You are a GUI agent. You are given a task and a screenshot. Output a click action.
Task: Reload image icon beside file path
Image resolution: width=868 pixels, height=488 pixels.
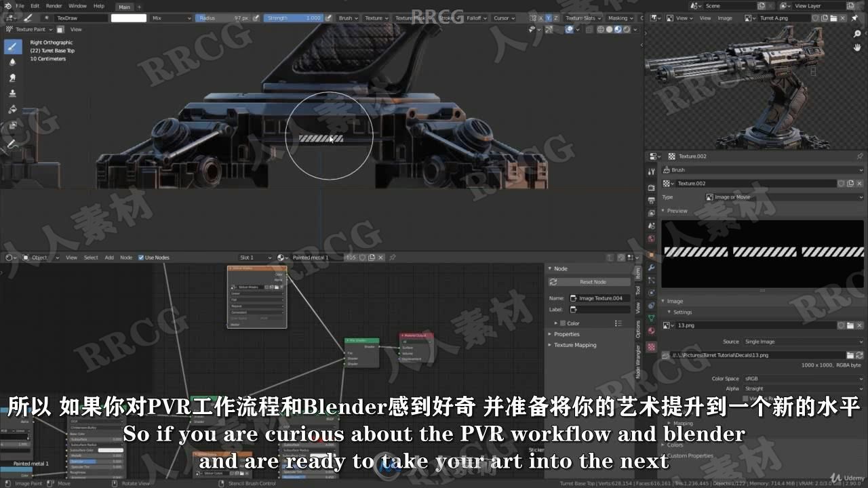pyautogui.click(x=859, y=355)
